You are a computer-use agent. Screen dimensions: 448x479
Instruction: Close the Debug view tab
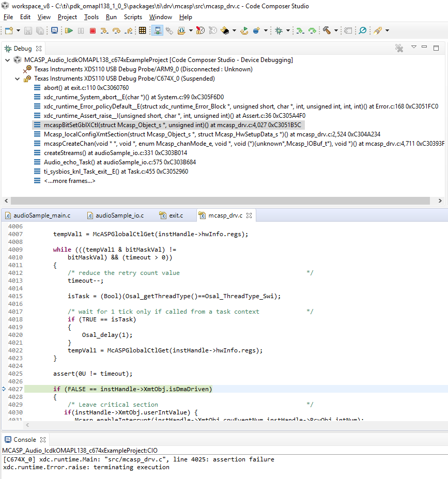coord(39,49)
